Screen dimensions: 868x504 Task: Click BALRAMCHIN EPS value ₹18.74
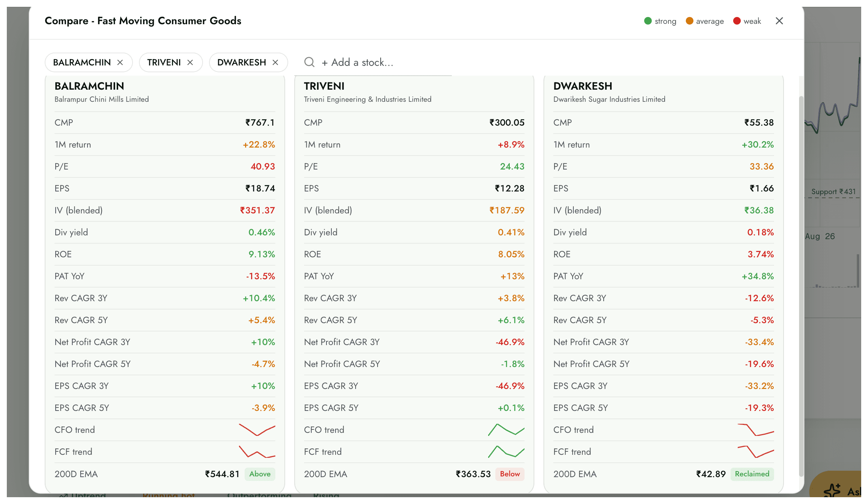(260, 188)
